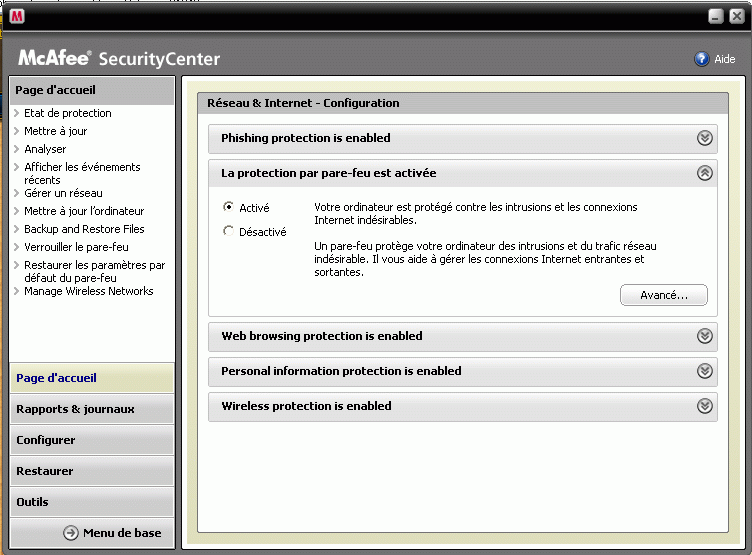Viewport: 752px width, 555px height.
Task: Select the Désactivé firewall radio button
Action: click(x=229, y=231)
